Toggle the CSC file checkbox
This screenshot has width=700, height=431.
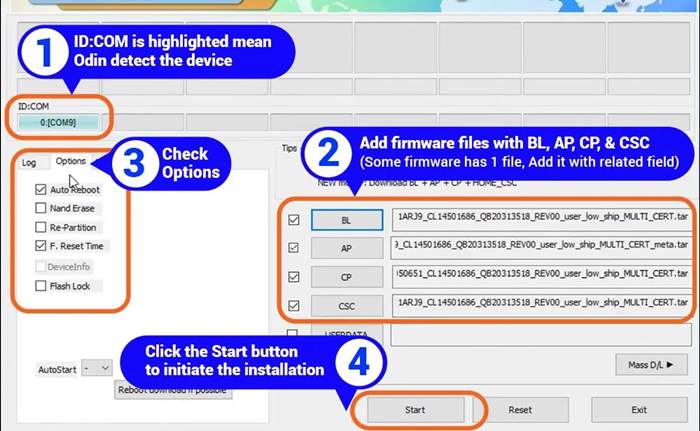tap(294, 306)
